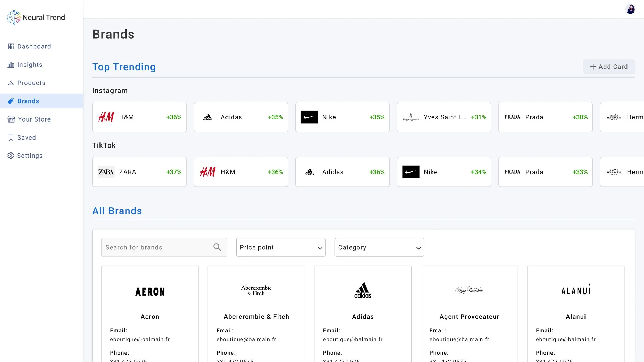The image size is (644, 362).
Task: Open the Adidas link under TikTok
Action: 333,172
